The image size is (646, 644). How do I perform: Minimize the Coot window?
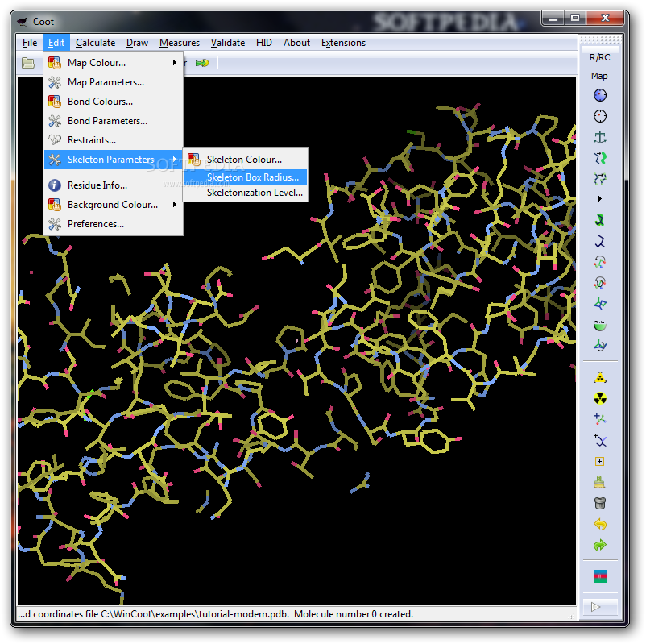click(x=553, y=19)
